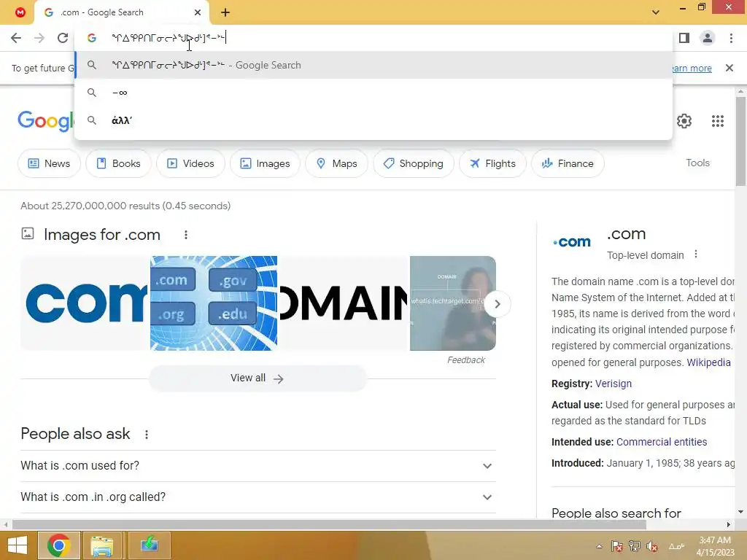The image size is (747, 560).
Task: Open the Commercial entities link
Action: coord(661,442)
